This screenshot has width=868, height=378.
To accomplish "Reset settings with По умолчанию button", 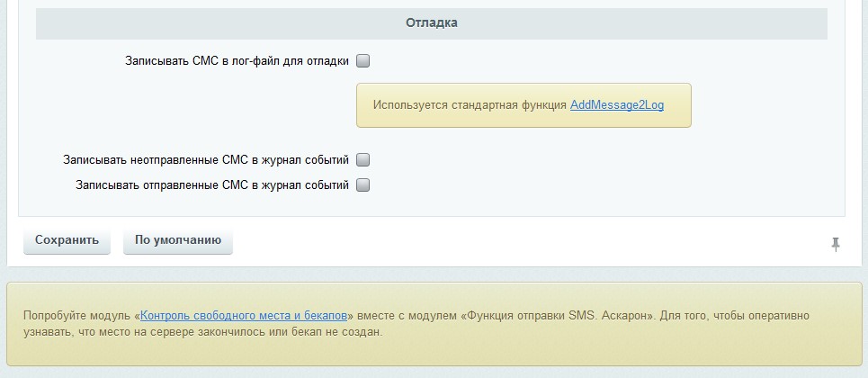I will (177, 240).
